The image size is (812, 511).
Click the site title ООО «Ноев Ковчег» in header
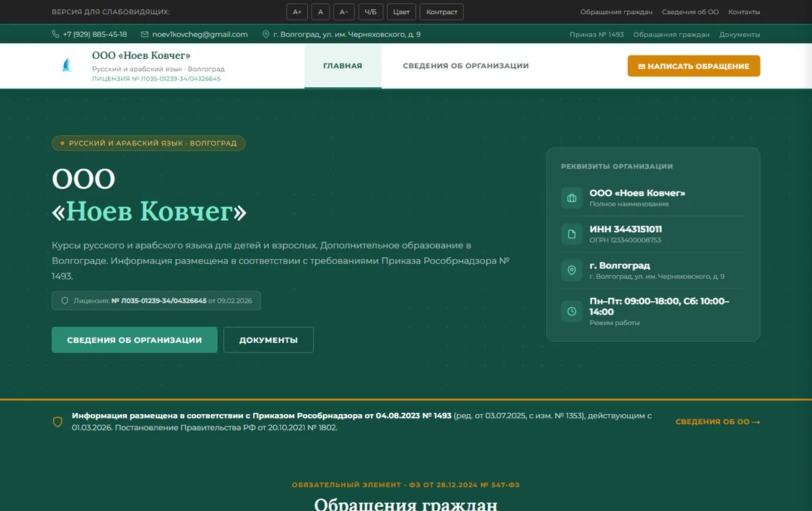pos(141,55)
